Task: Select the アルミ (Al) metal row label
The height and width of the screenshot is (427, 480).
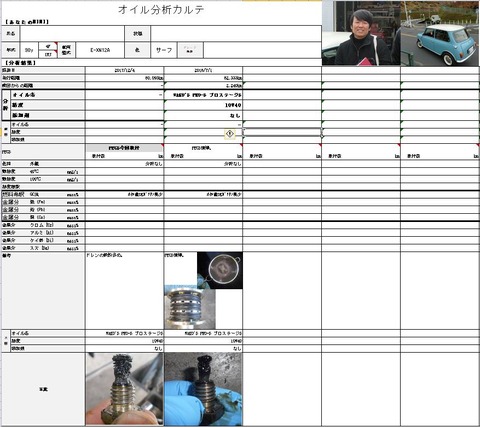Action: 43,233
